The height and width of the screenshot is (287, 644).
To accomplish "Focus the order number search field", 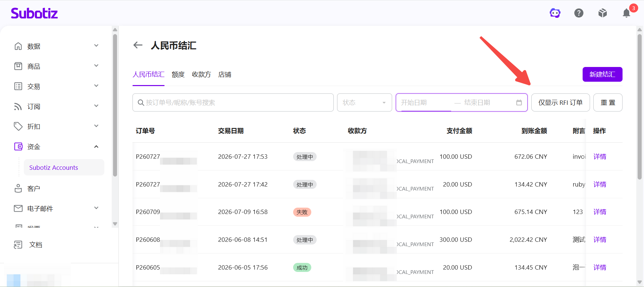I will 233,102.
